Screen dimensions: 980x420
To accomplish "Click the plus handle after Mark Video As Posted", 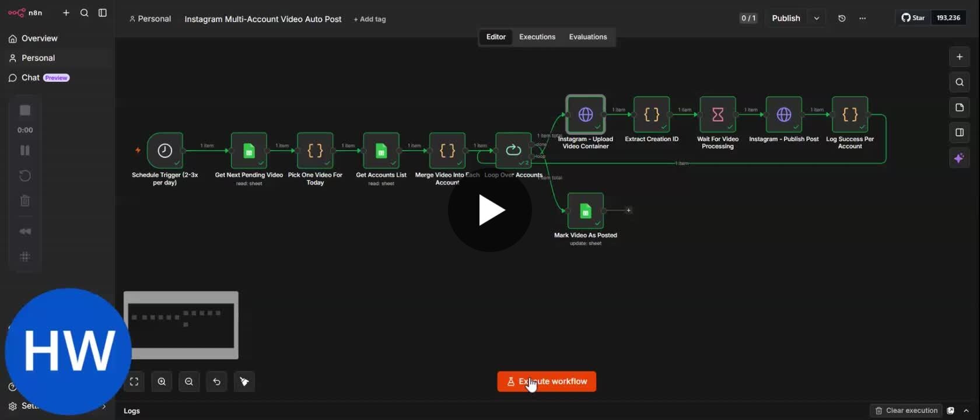I will point(628,210).
